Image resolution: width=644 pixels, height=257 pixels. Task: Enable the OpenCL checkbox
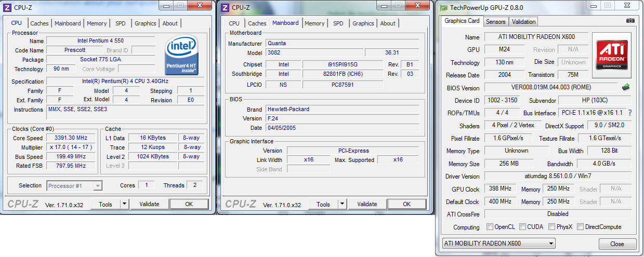click(x=490, y=227)
